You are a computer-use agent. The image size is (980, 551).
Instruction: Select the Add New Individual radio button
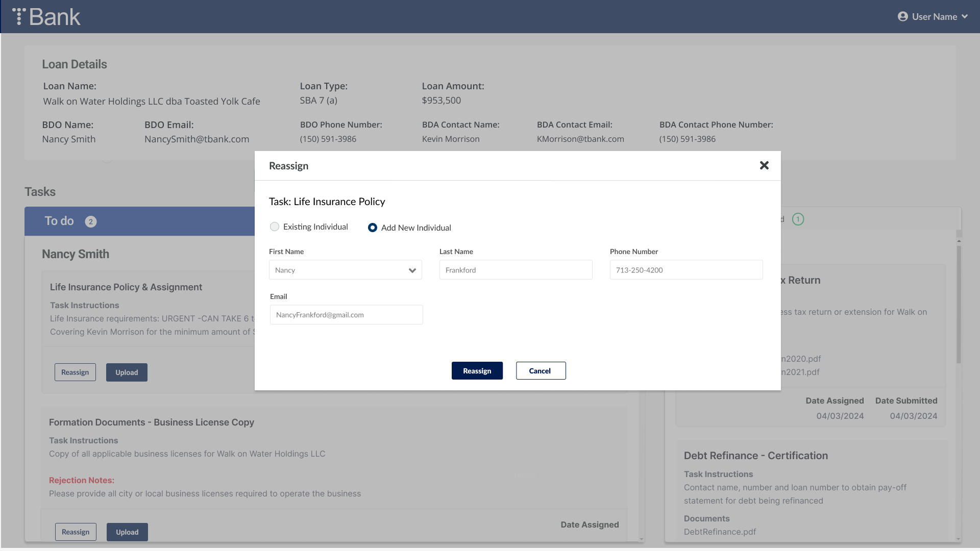point(373,228)
